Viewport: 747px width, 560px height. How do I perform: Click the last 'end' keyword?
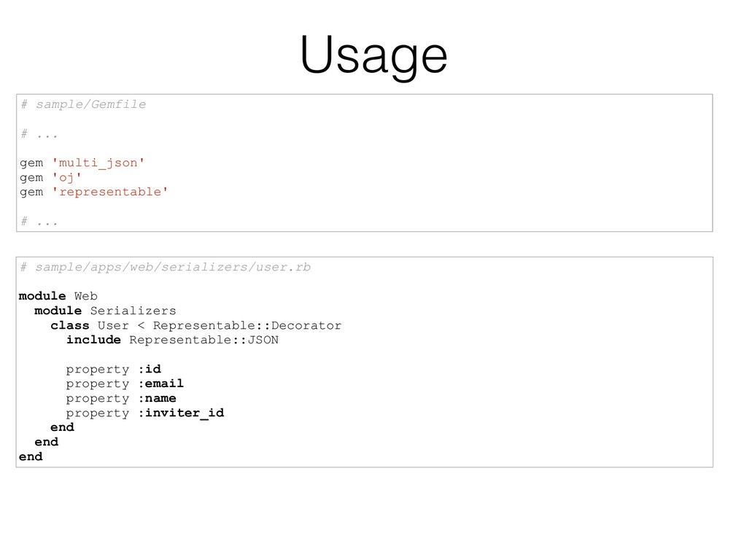(31, 456)
